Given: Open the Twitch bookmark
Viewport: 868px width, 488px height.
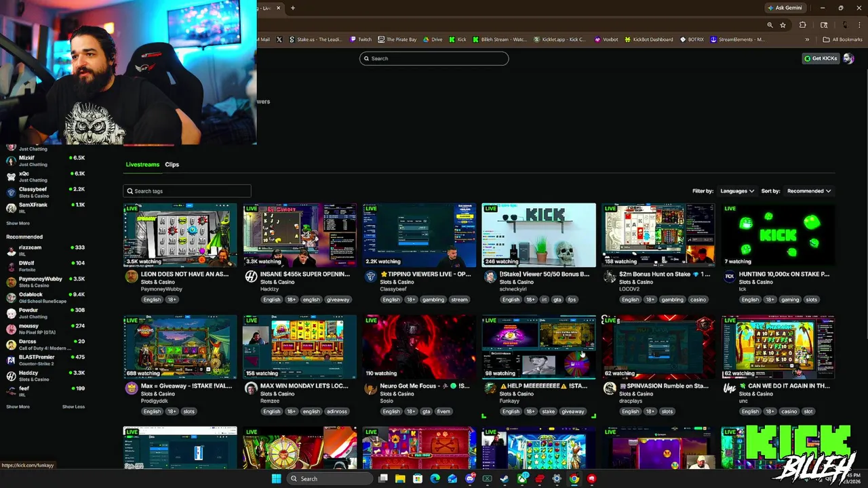Looking at the screenshot, I should point(361,39).
